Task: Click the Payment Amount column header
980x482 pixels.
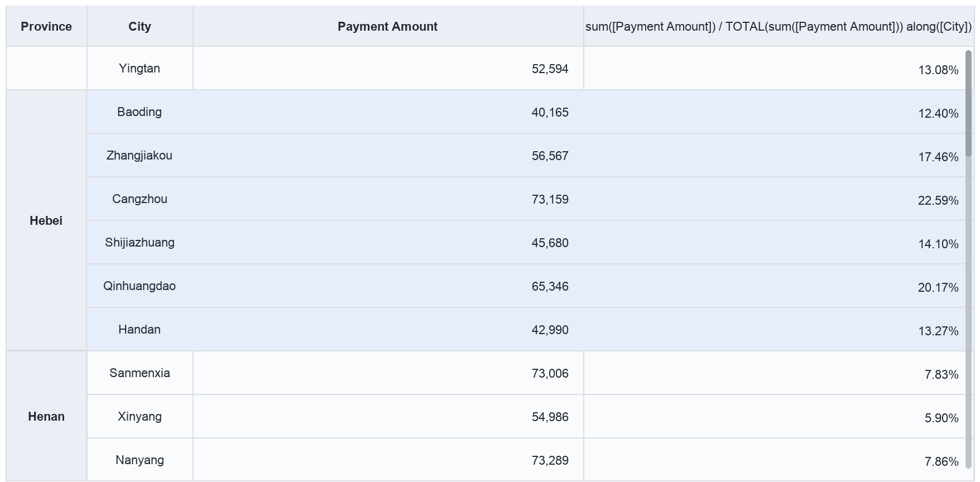Action: pos(388,26)
